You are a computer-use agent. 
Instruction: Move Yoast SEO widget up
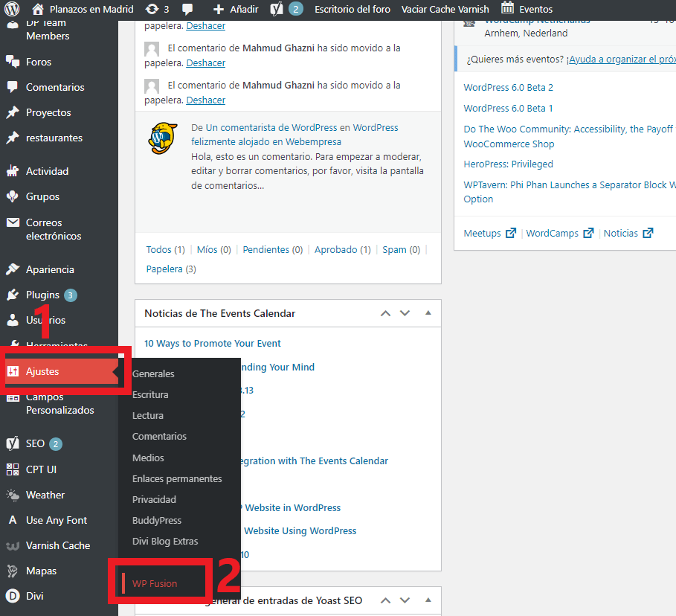click(385, 600)
